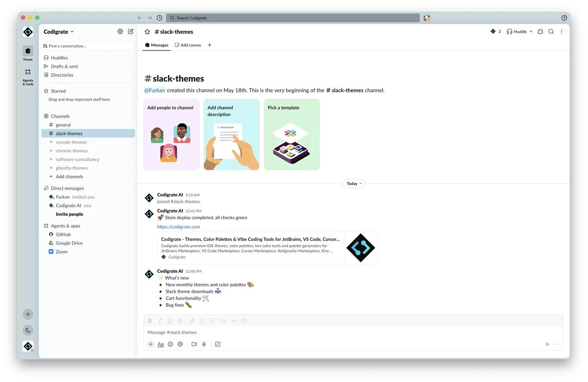
Task: Click the plus create-new button in rail
Action: pyautogui.click(x=28, y=314)
